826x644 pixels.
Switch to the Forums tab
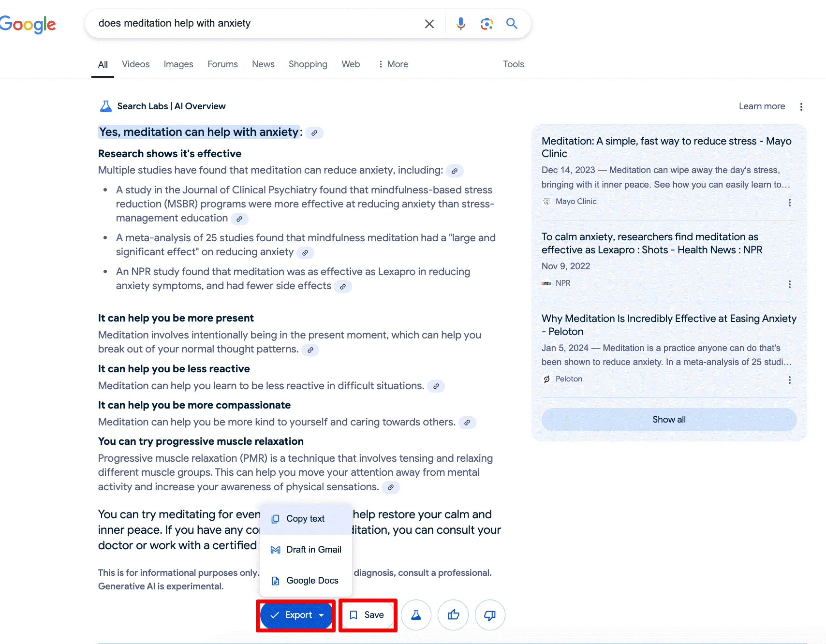(x=222, y=64)
